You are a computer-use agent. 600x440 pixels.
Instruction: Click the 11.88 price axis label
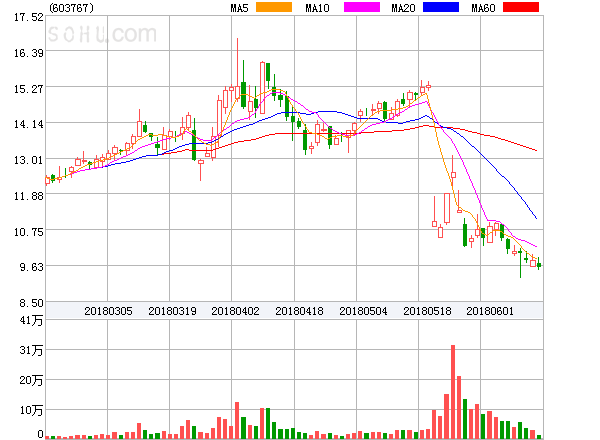29,196
